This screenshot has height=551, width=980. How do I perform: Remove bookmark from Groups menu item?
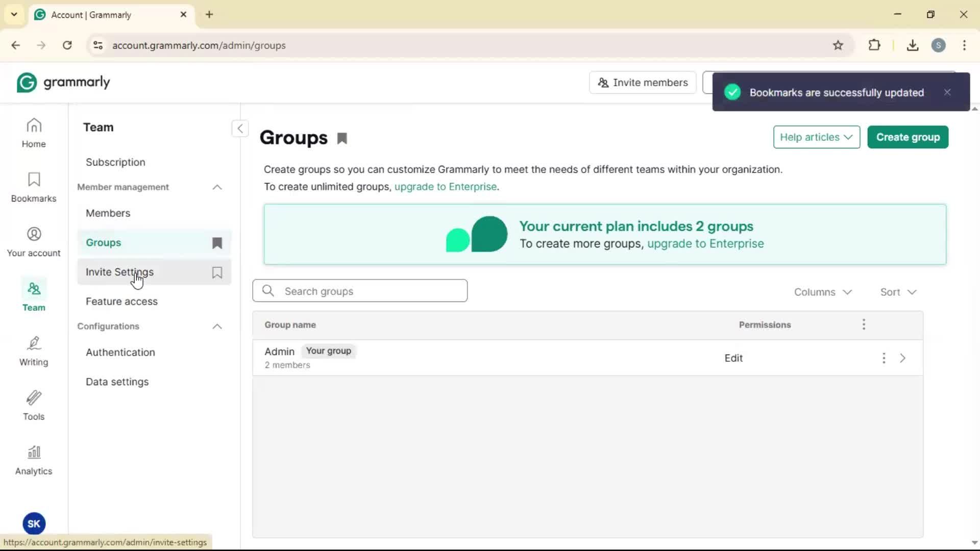(x=217, y=243)
